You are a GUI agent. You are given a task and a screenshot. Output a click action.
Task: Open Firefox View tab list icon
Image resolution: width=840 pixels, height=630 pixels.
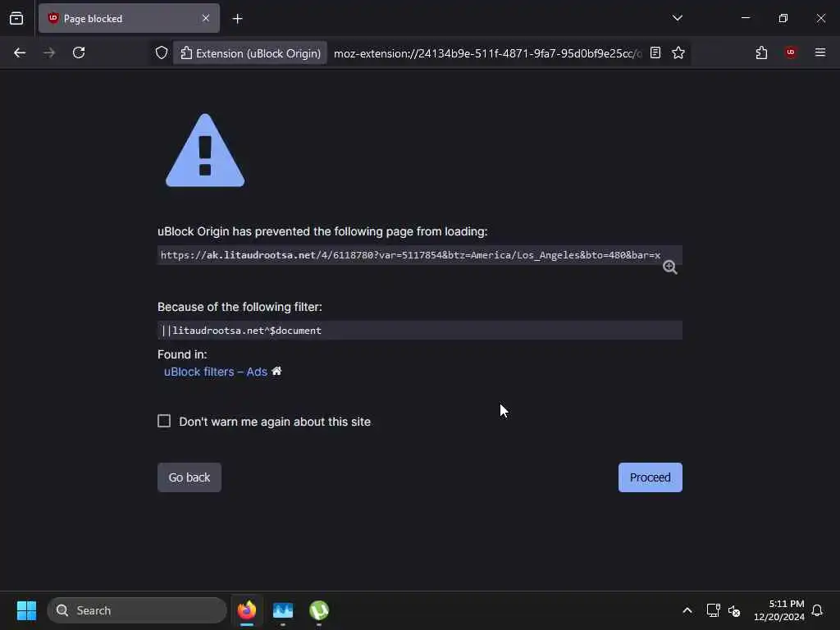point(16,18)
